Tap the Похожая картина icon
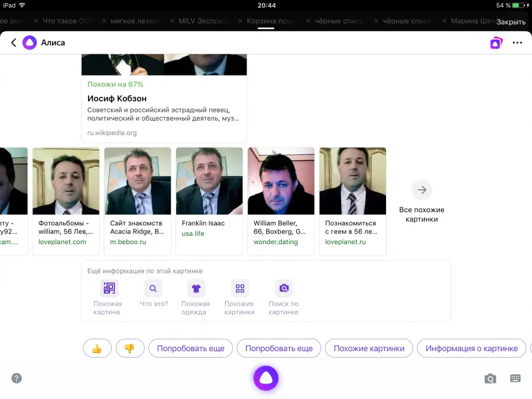This screenshot has width=532, height=399. pyautogui.click(x=109, y=288)
